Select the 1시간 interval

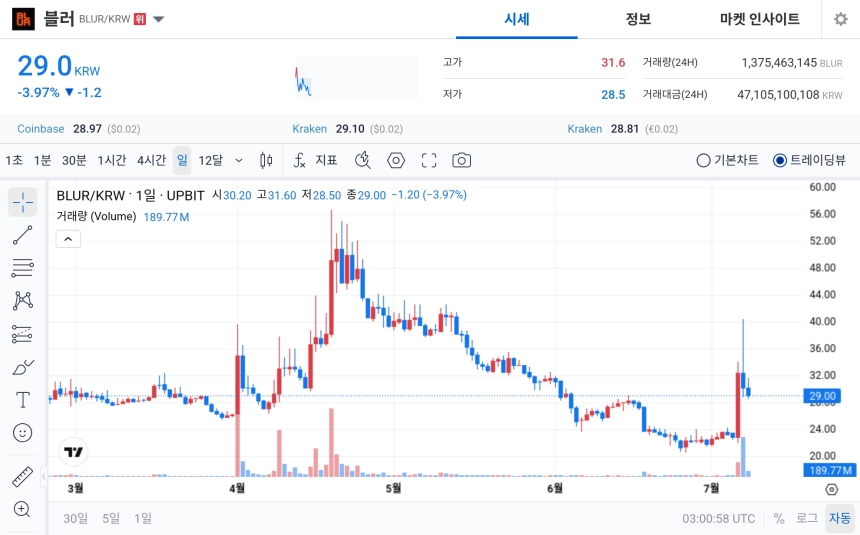click(x=112, y=160)
